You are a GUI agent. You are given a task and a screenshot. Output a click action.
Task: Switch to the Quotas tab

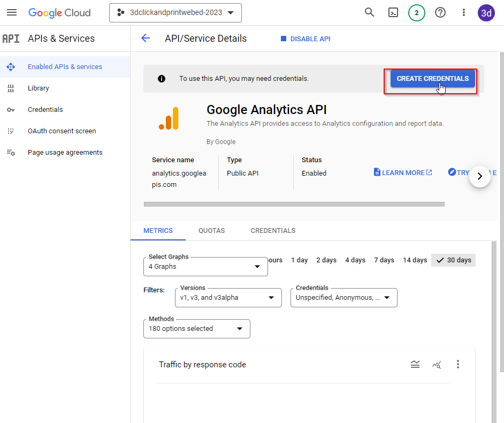tap(211, 231)
